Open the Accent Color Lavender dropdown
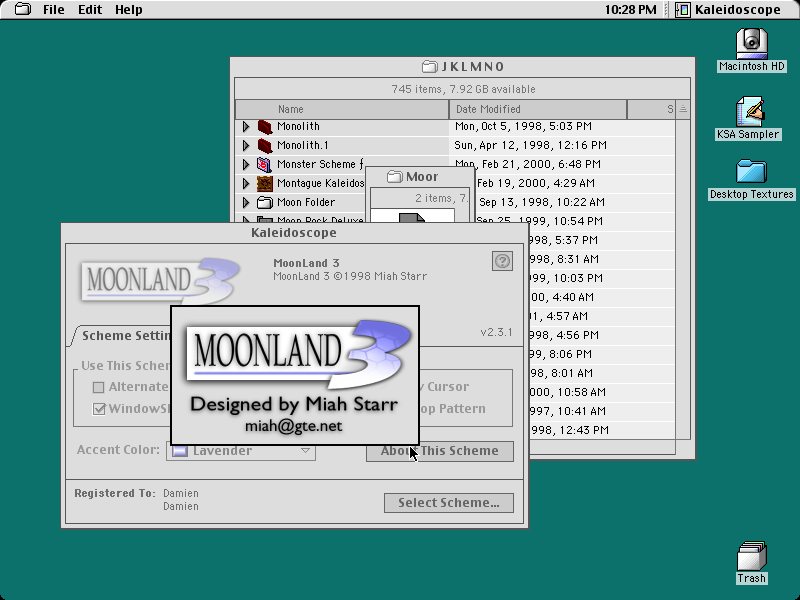This screenshot has height=600, width=800. [241, 451]
